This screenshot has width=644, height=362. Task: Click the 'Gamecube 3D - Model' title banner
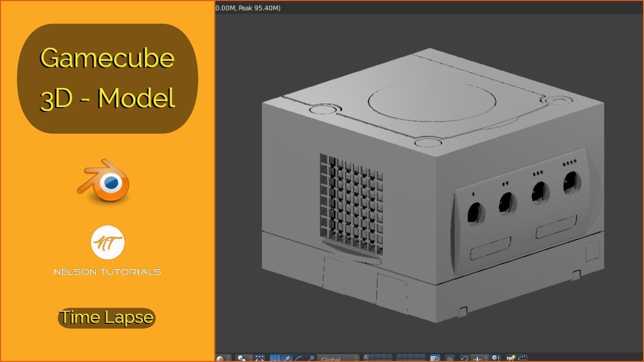107,78
